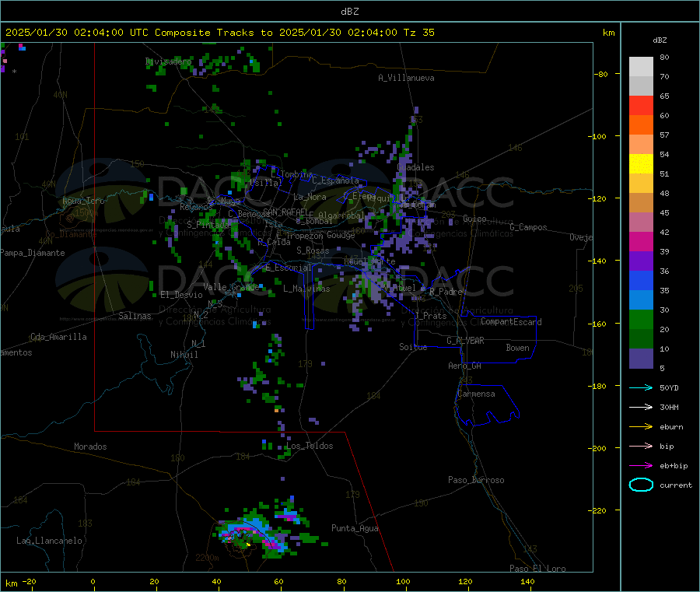Click the 'El_Desvio' map label
The image size is (700, 592).
(x=182, y=295)
